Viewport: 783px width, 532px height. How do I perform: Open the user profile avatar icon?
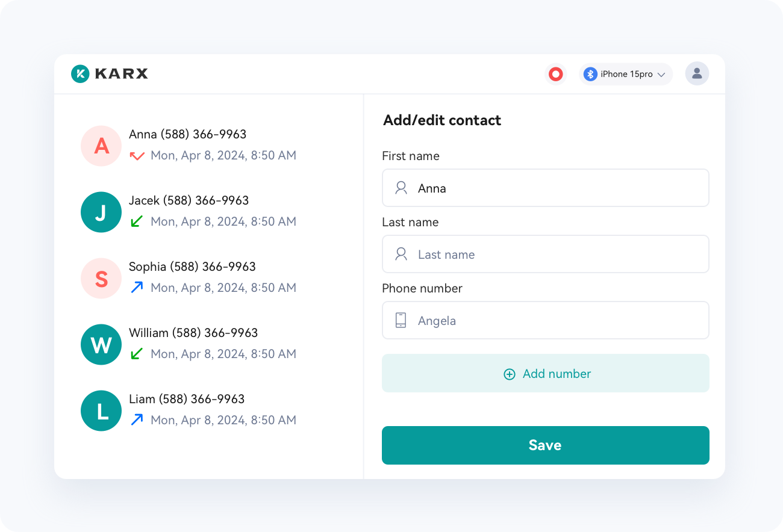click(697, 73)
